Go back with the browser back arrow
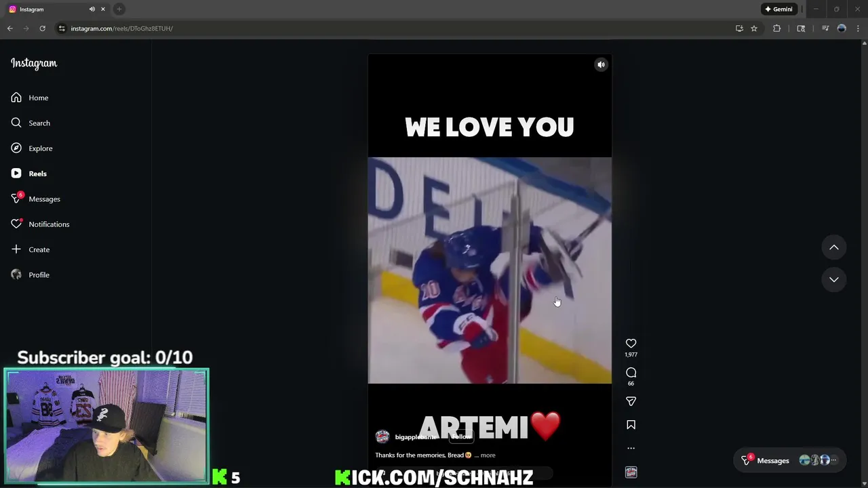Screen dimensions: 868x488 click(x=9, y=28)
